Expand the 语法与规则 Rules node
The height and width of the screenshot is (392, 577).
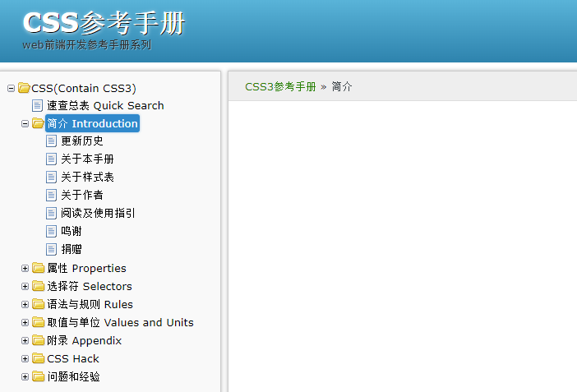(25, 305)
